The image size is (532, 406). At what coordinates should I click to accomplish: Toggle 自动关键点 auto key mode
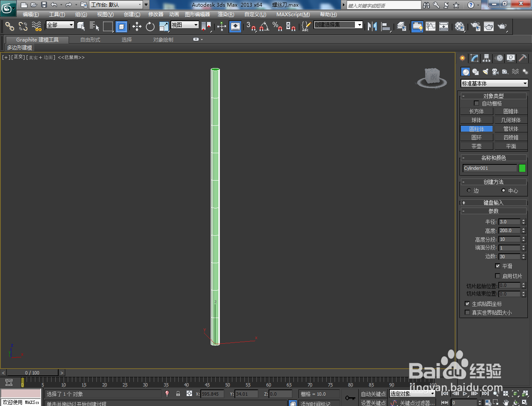point(373,394)
